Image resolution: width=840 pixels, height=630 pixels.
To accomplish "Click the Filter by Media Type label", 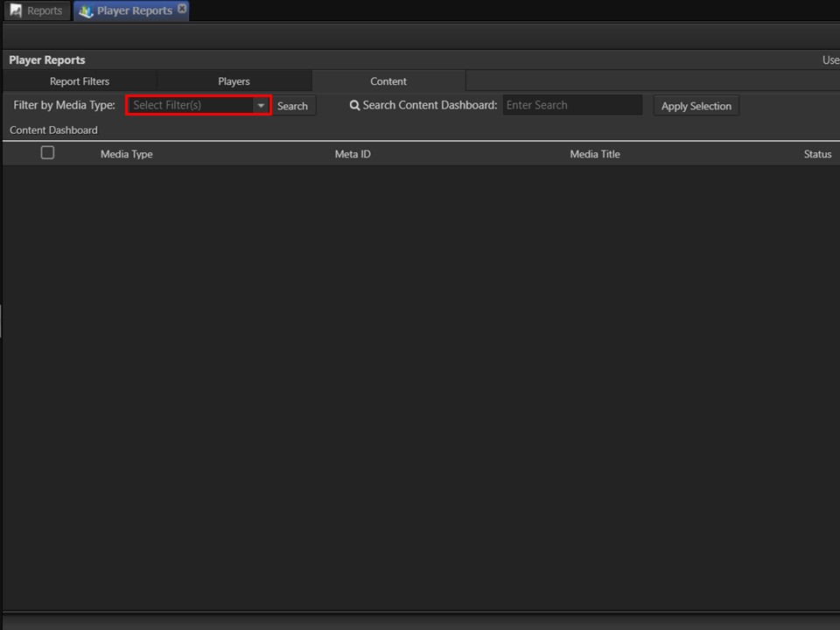I will click(64, 105).
